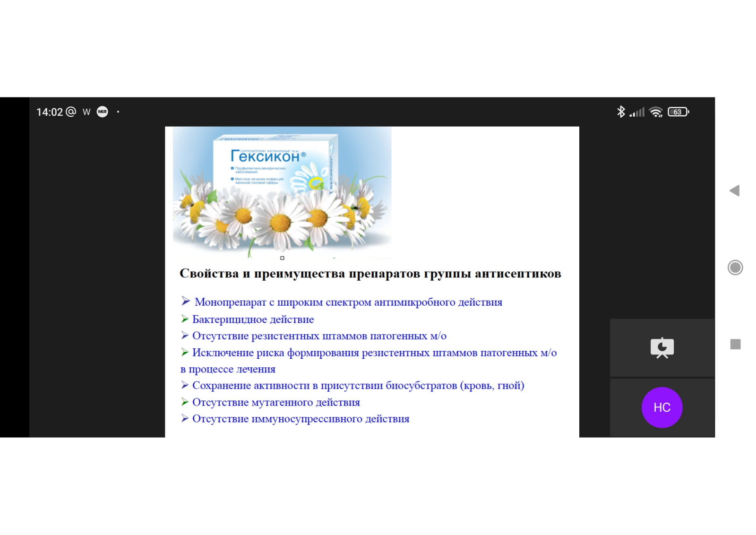756x535 pixels.
Task: Tap the Android home circle button
Action: 735,267
